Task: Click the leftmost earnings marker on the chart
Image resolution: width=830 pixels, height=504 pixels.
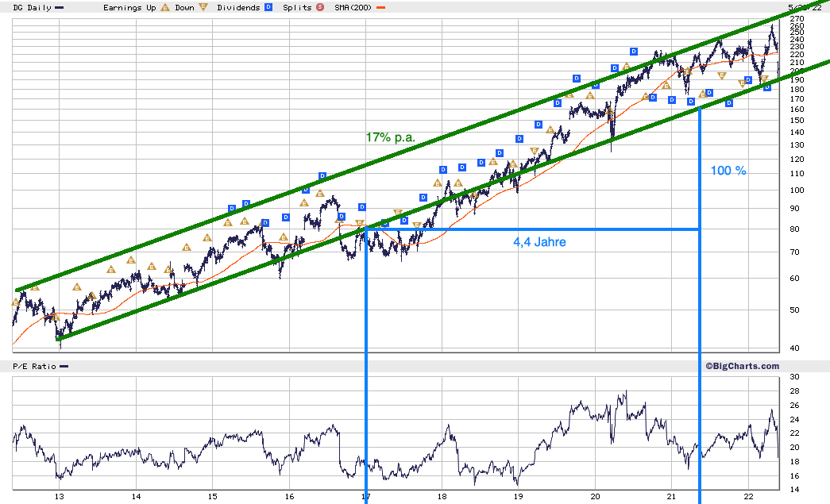Action: [16, 302]
